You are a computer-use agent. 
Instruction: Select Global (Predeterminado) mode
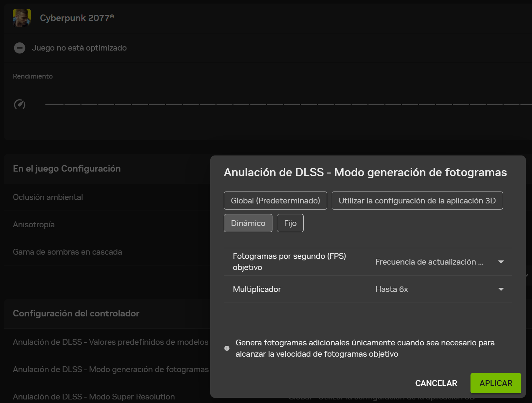(x=275, y=201)
